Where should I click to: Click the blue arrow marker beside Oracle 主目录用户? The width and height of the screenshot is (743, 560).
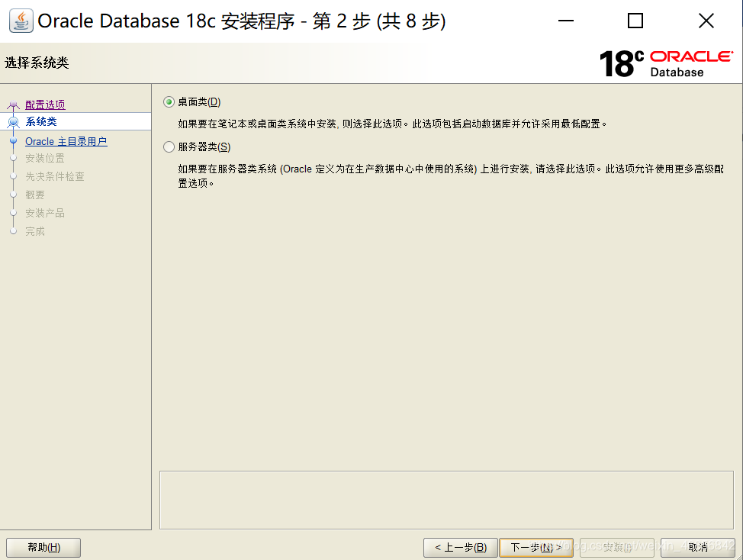[13, 141]
